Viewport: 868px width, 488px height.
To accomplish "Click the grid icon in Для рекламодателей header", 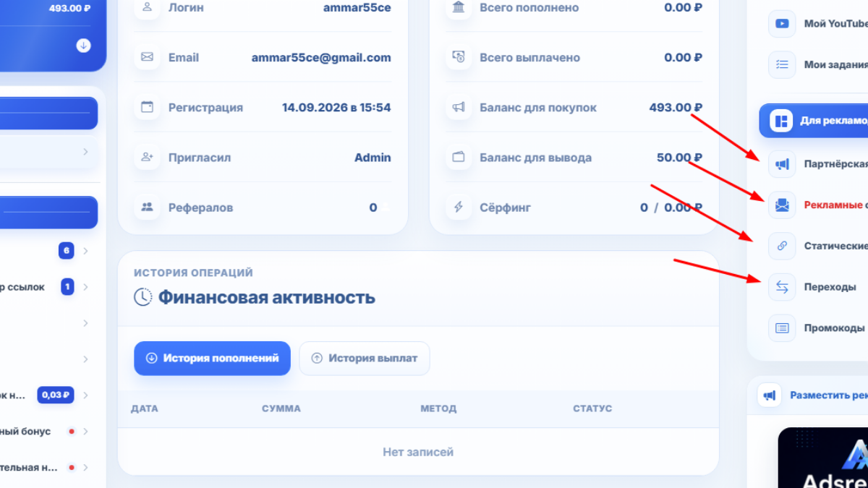I will (x=782, y=121).
